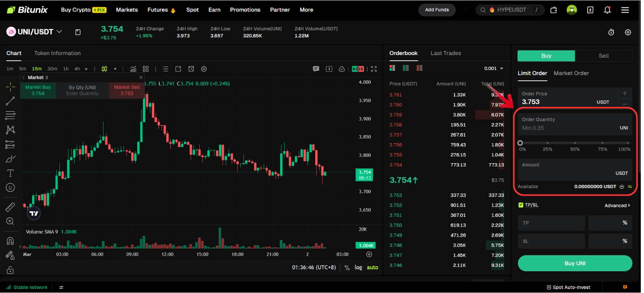The width and height of the screenshot is (644, 293).
Task: Open the notifications bell
Action: click(x=607, y=10)
